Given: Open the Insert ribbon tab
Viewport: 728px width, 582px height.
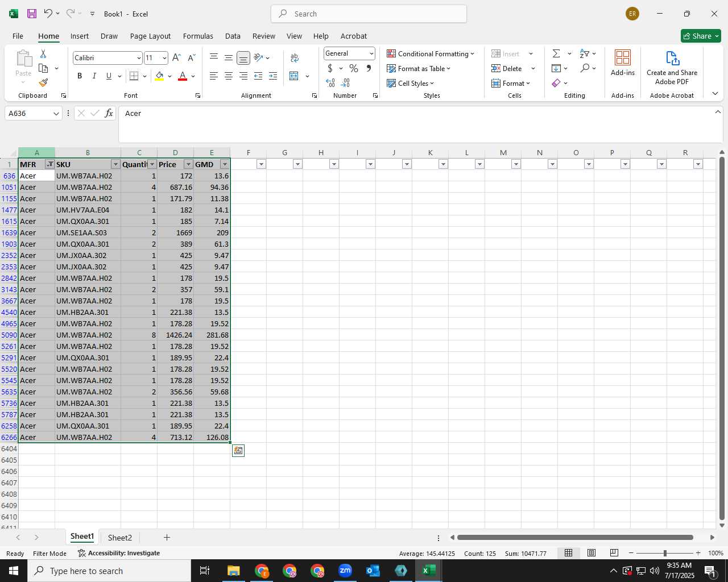Looking at the screenshot, I should [x=80, y=36].
